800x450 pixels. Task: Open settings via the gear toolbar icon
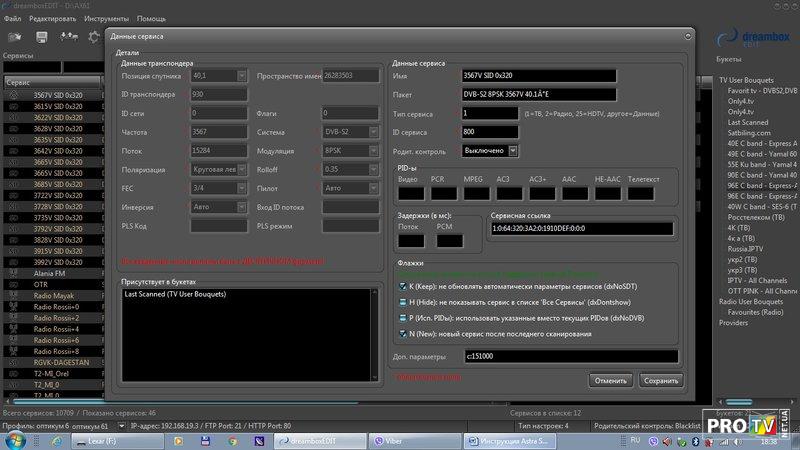pyautogui.click(x=95, y=37)
